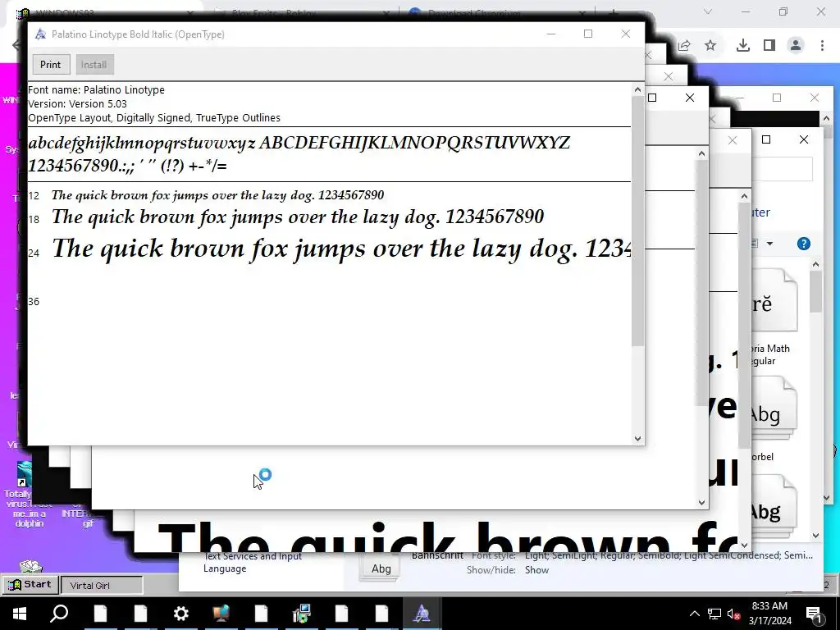This screenshot has height=630, width=840.
Task: Click the 24-point quick brown fox sample
Action: tap(341, 249)
